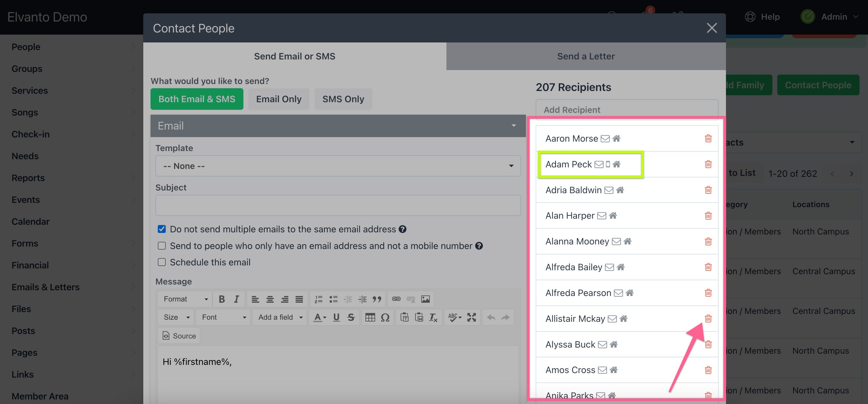The height and width of the screenshot is (404, 868).
Task: Uncheck do not send multiple emails
Action: point(162,229)
